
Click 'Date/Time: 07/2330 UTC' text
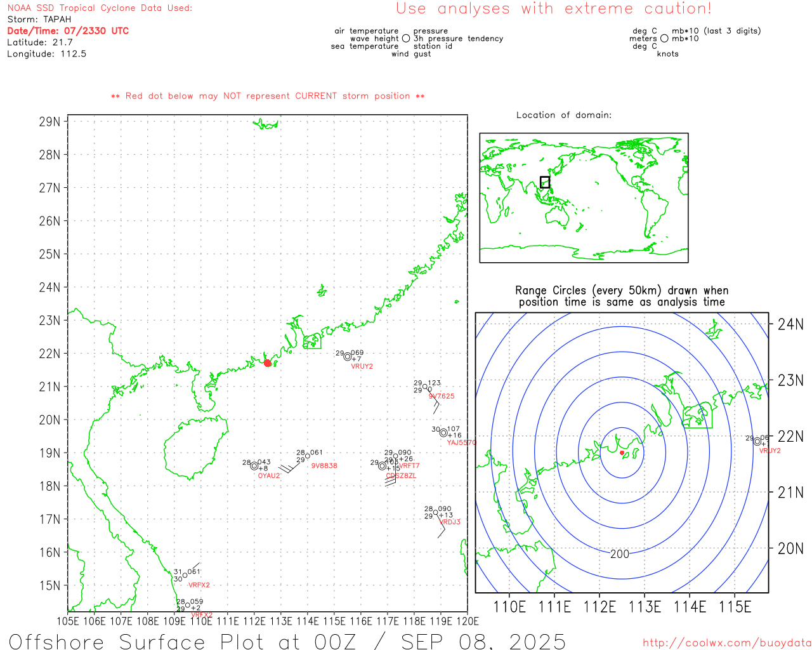[x=68, y=30]
